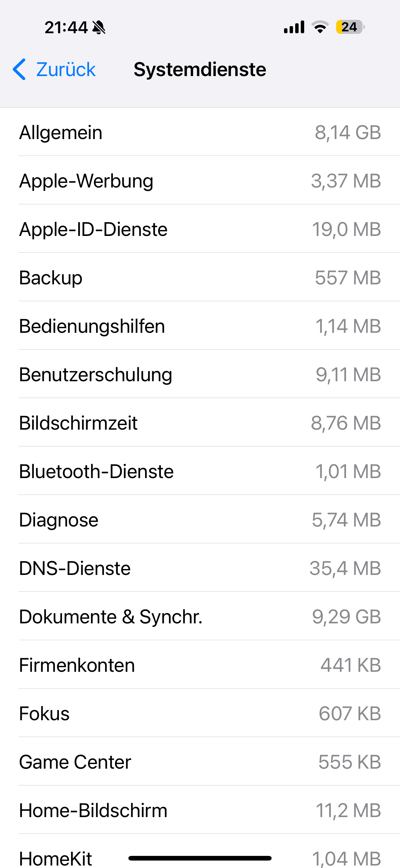The height and width of the screenshot is (868, 400).
Task: Select the Allgemein row
Action: pyautogui.click(x=200, y=132)
